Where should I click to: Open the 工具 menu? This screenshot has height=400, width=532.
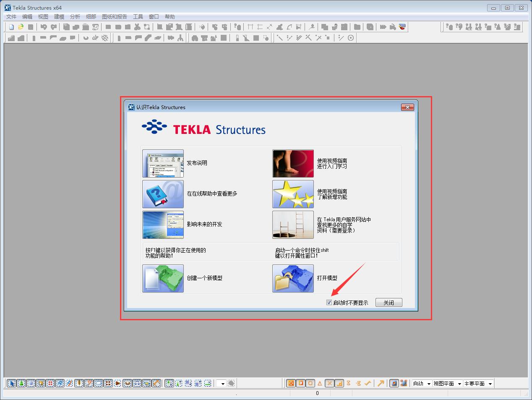138,17
